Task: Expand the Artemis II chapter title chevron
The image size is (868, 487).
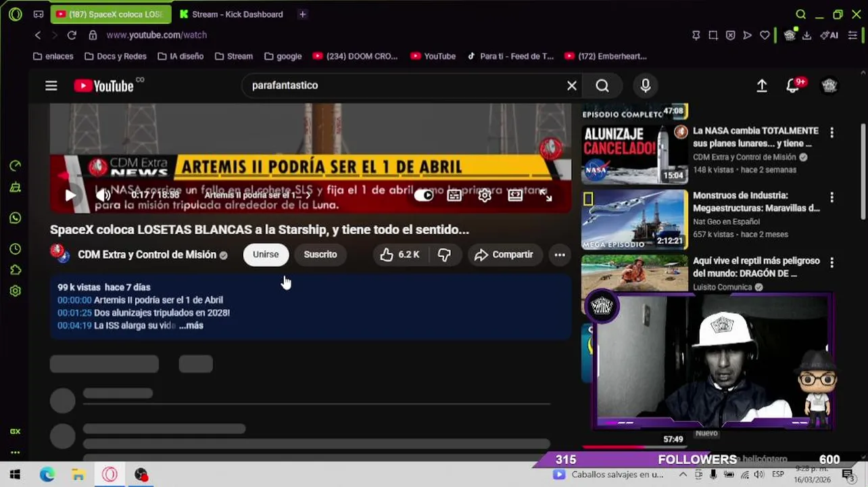Action: pos(308,195)
